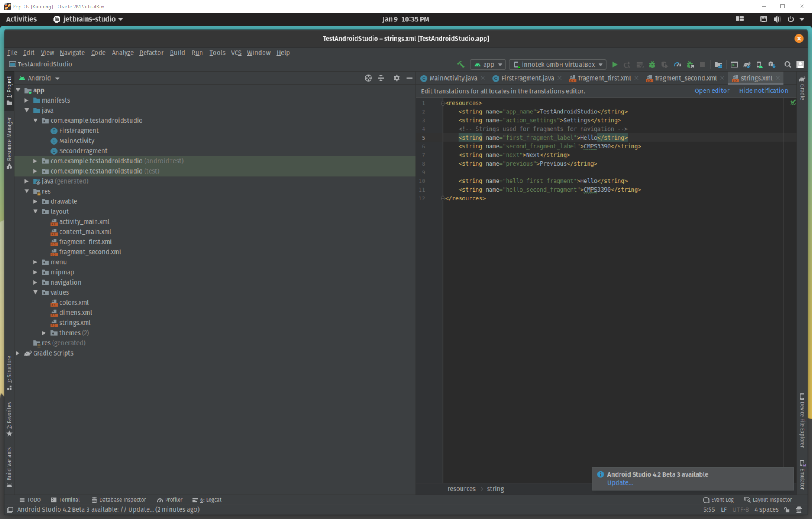
Task: Open the Gradle side panel
Action: [802, 88]
